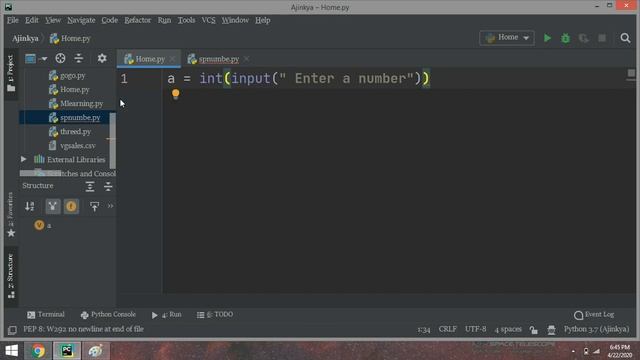
Task: Open the Run tool window
Action: pos(167,315)
